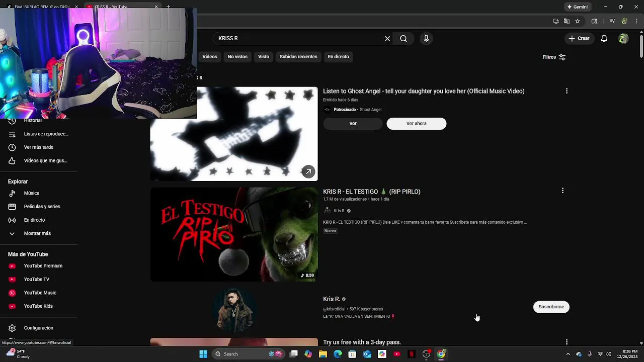Start voice search with the microphone
The image size is (644, 362).
(x=426, y=38)
